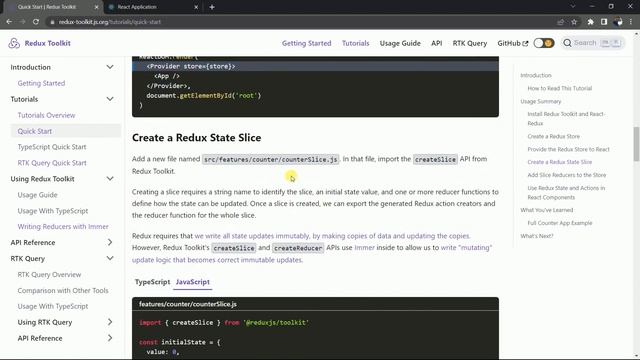The height and width of the screenshot is (360, 640).
Task: Jump to Create a Redux Store section
Action: [553, 136]
